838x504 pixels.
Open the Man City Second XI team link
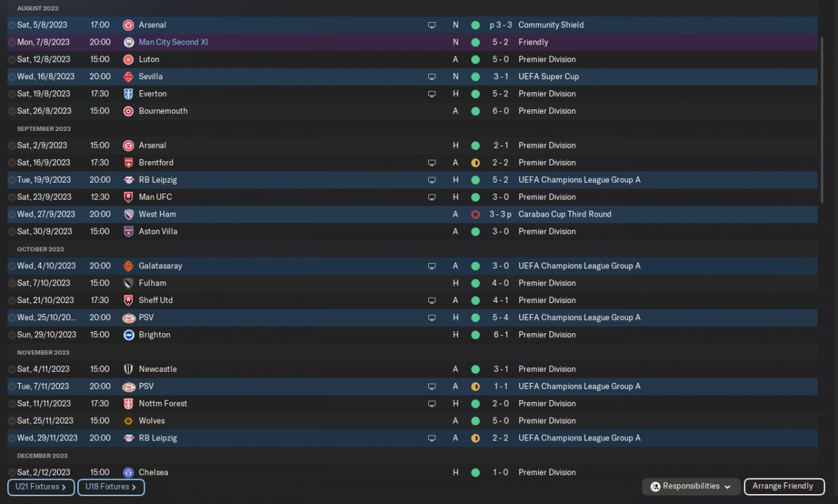click(173, 42)
